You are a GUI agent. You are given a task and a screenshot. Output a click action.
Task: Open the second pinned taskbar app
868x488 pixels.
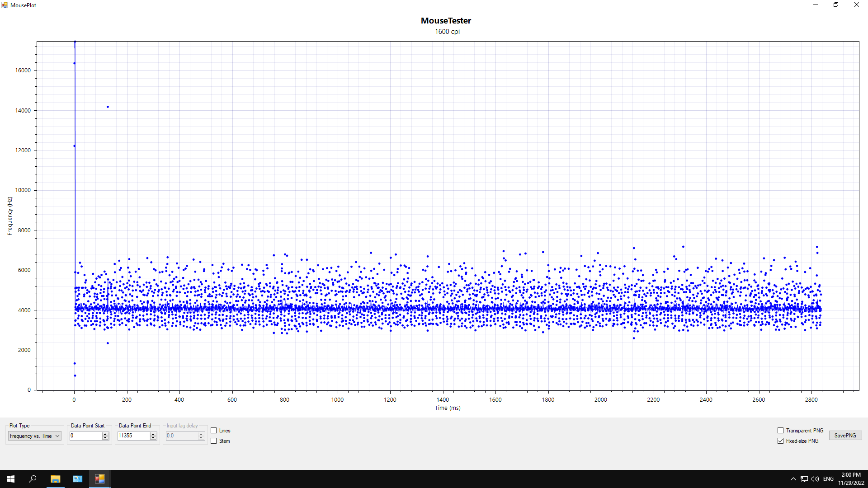pyautogui.click(x=78, y=479)
